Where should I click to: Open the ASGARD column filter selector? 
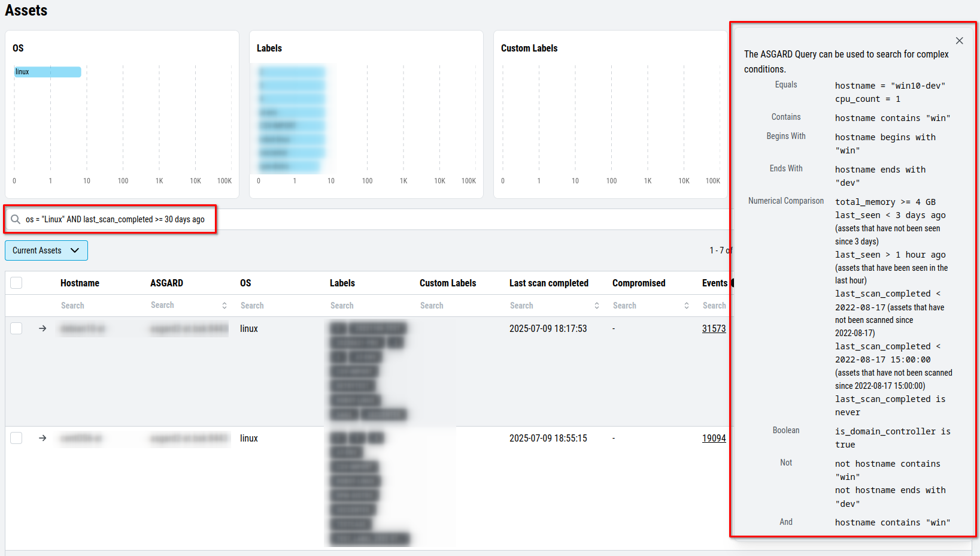(189, 306)
